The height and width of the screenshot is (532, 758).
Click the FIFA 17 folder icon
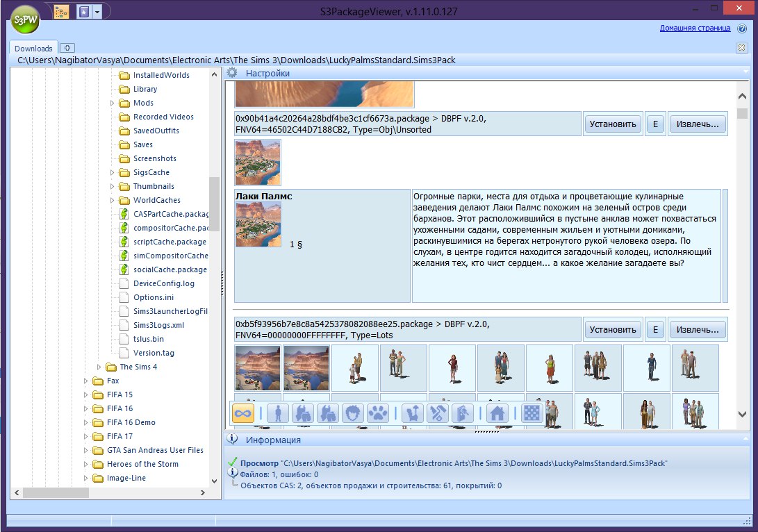pos(98,436)
